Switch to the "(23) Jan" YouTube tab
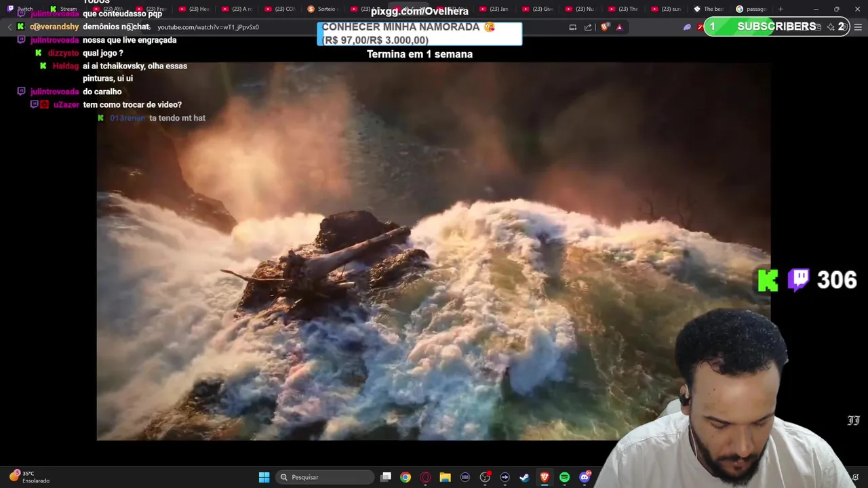 pos(494,9)
